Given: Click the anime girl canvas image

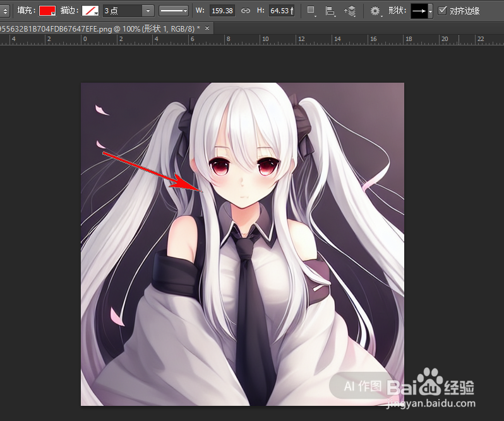Looking at the screenshot, I should (x=243, y=244).
